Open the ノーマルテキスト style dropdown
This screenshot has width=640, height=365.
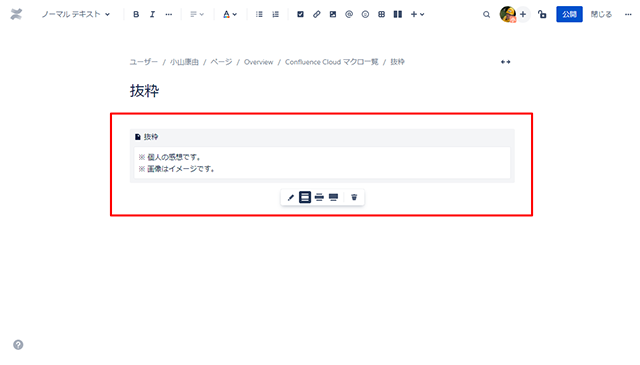tap(76, 14)
